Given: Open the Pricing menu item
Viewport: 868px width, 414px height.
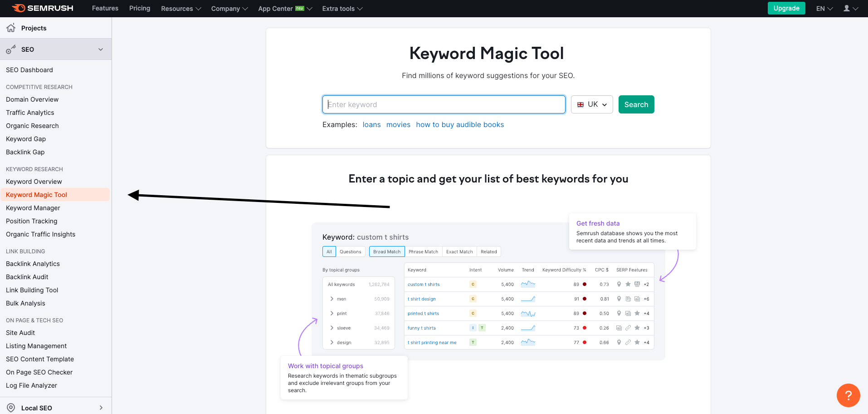Looking at the screenshot, I should 140,8.
